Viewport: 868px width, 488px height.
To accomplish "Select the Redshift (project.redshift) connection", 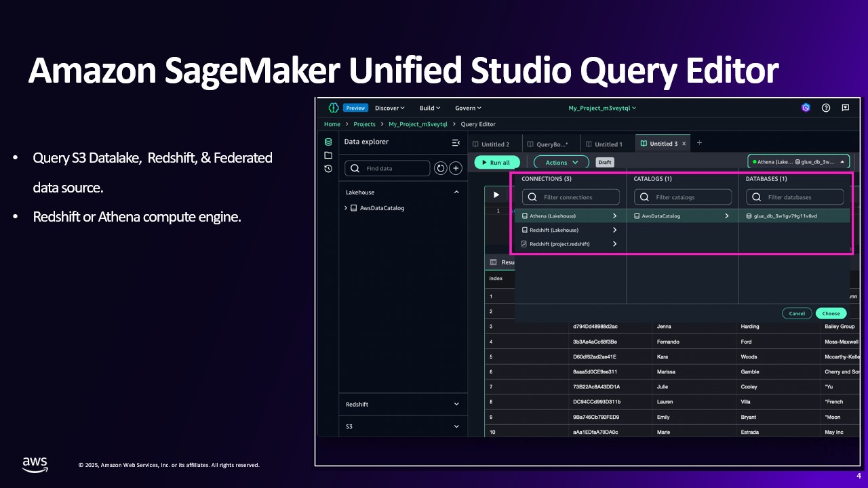I will 570,244.
